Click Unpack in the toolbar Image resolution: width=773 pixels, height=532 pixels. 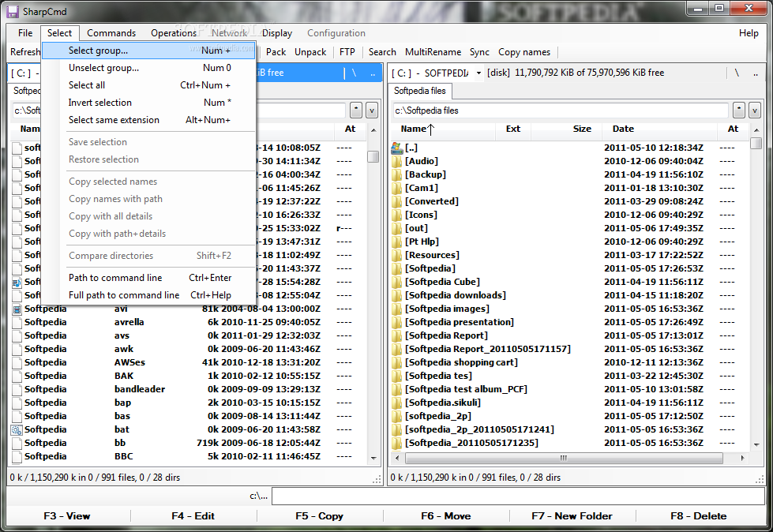(310, 52)
